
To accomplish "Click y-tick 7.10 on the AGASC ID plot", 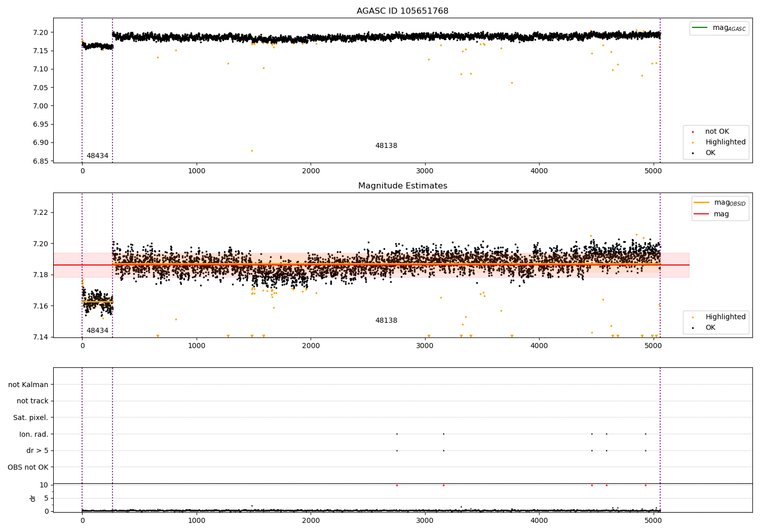I will [x=41, y=69].
